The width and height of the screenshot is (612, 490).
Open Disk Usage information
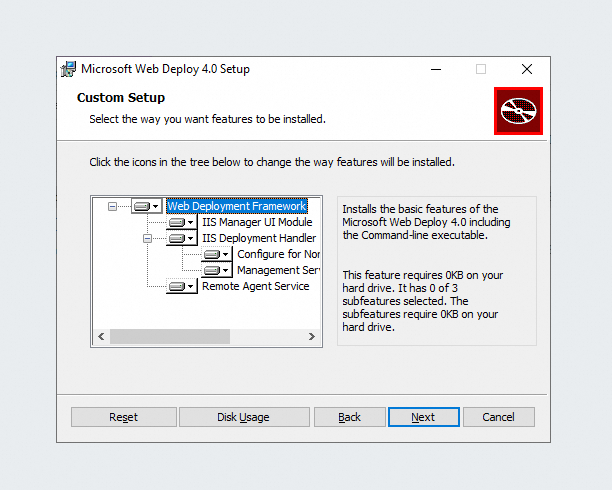244,417
